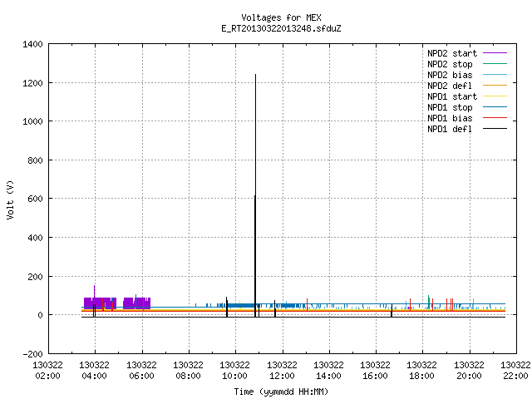The height and width of the screenshot is (399, 532).
Task: Click the x-axis tick label 14:00
Action: coord(328,376)
